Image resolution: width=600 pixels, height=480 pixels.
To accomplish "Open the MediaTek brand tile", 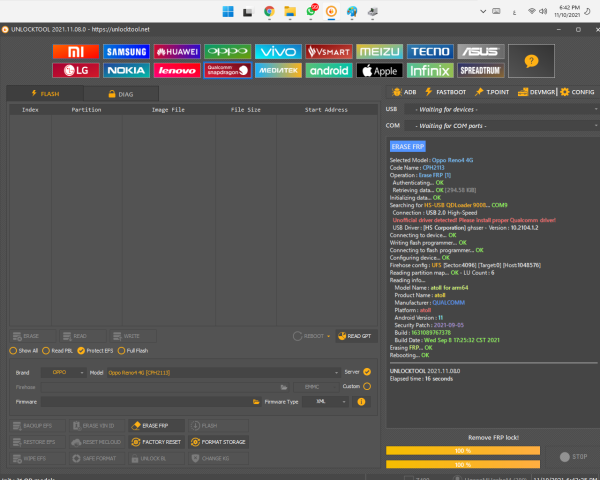I will point(278,70).
